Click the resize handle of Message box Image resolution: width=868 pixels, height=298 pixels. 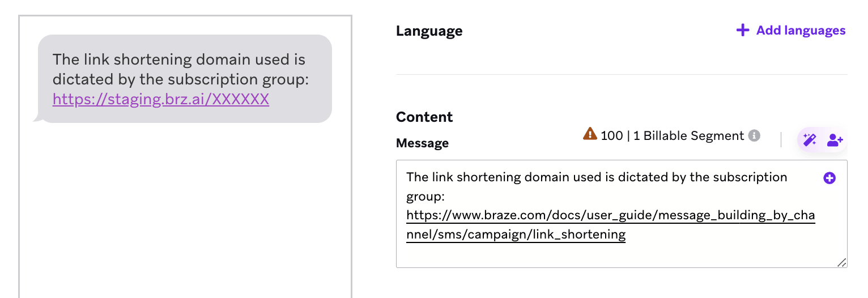(842, 262)
